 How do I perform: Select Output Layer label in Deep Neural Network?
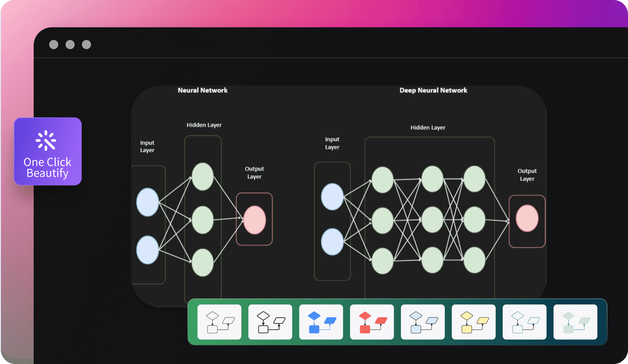tap(527, 175)
